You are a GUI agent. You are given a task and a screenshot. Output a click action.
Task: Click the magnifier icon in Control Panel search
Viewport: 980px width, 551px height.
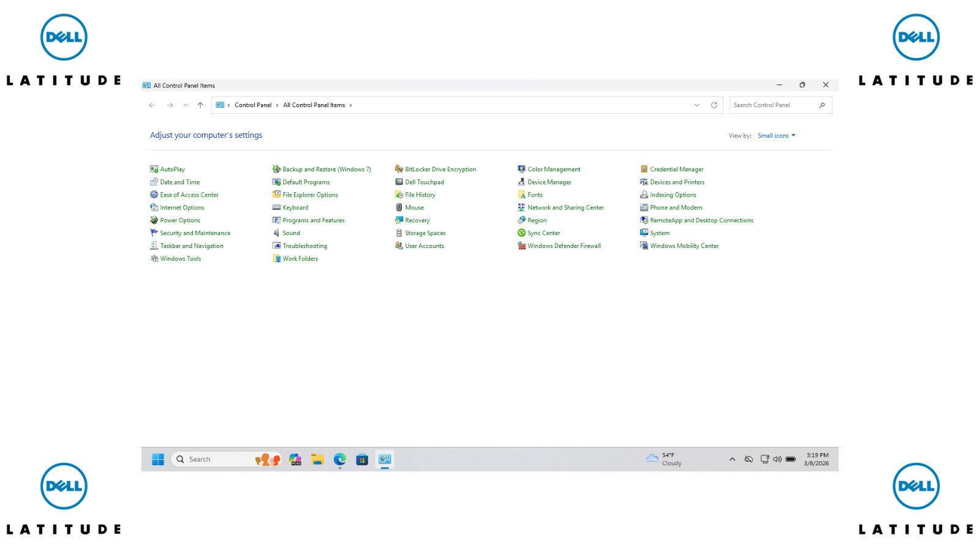click(x=822, y=105)
